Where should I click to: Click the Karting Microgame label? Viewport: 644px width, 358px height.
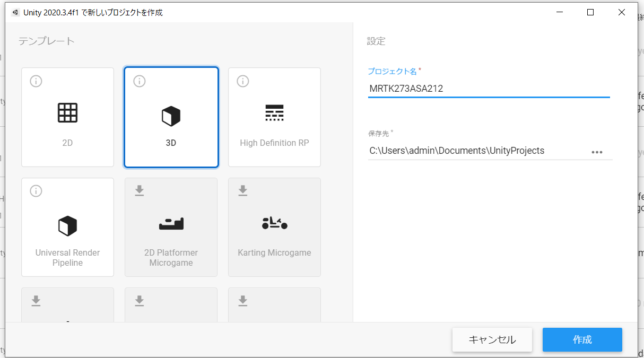pyautogui.click(x=274, y=252)
